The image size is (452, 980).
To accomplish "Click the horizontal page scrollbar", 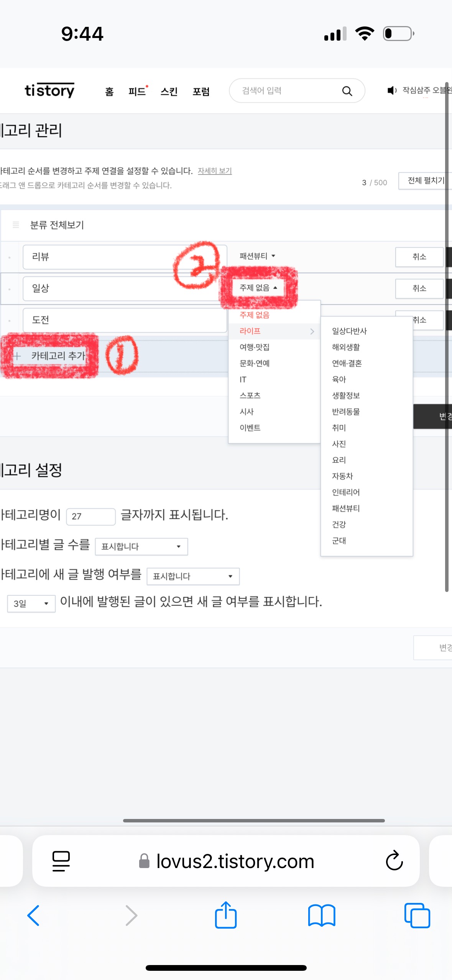I will point(254,821).
